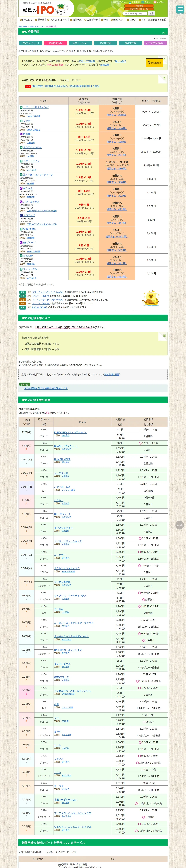Click in the Google site search field

135,13
